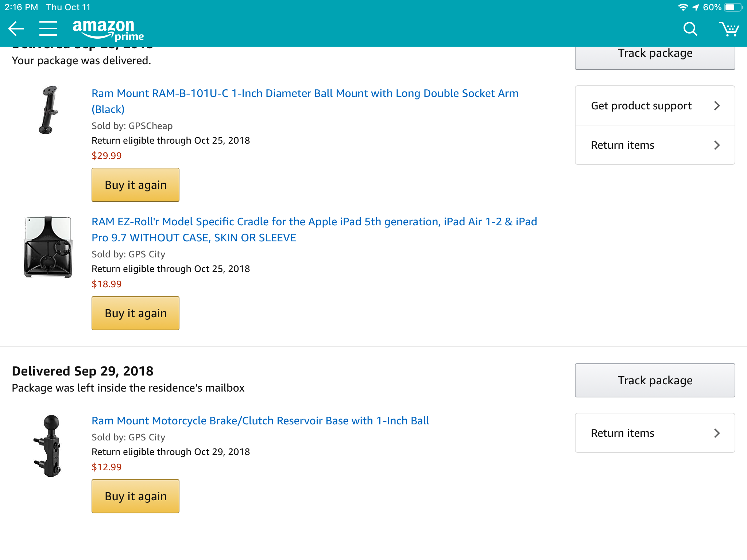Tap the double socket arm thumbnail
Screen dimensions: 747x560
click(x=48, y=110)
